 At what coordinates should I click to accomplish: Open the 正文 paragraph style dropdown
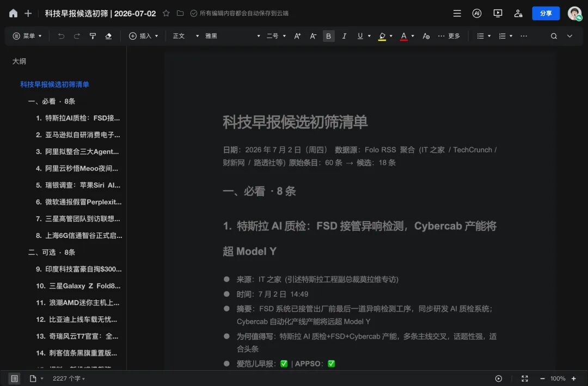point(186,36)
